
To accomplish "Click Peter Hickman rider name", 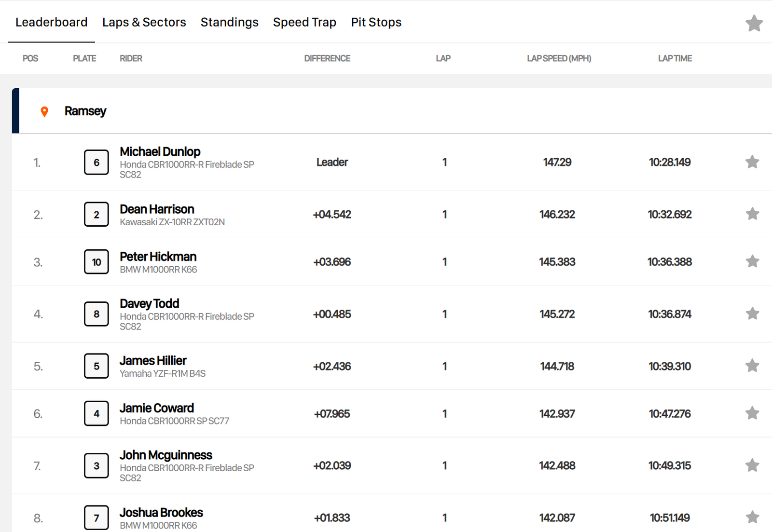I will coord(158,257).
